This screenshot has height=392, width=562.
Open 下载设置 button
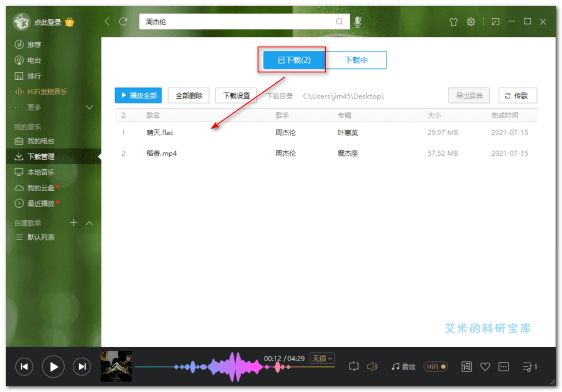(x=236, y=95)
